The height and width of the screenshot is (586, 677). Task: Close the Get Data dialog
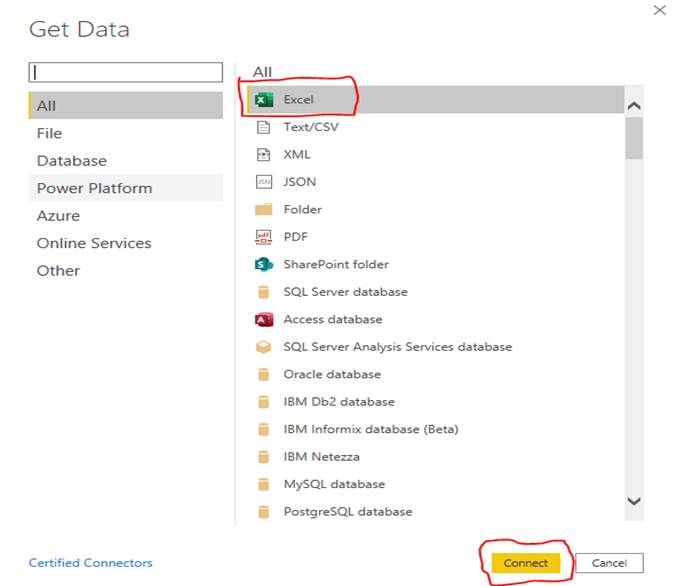[x=659, y=10]
